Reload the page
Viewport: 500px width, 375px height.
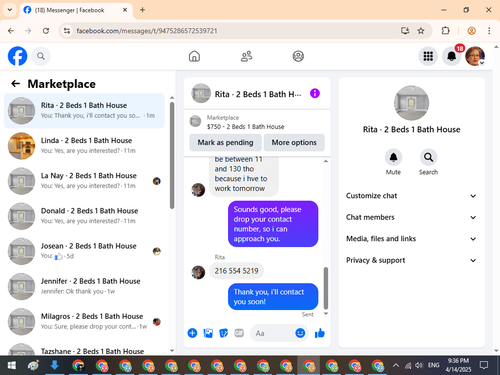click(x=46, y=31)
